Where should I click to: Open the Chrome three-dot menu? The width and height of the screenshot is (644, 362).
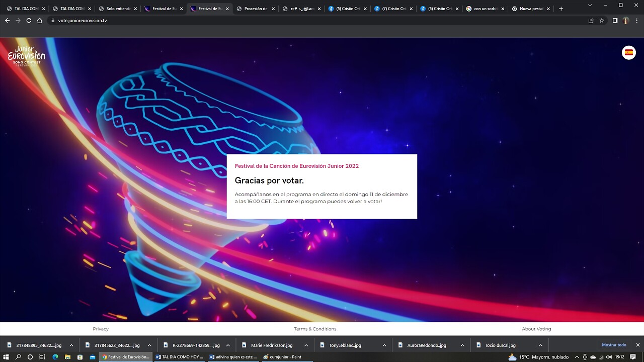[x=637, y=21]
